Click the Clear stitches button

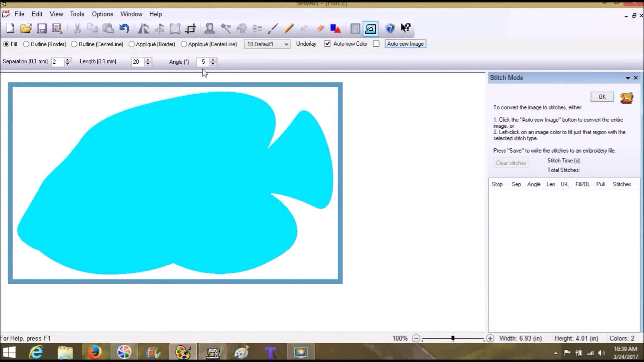click(511, 163)
